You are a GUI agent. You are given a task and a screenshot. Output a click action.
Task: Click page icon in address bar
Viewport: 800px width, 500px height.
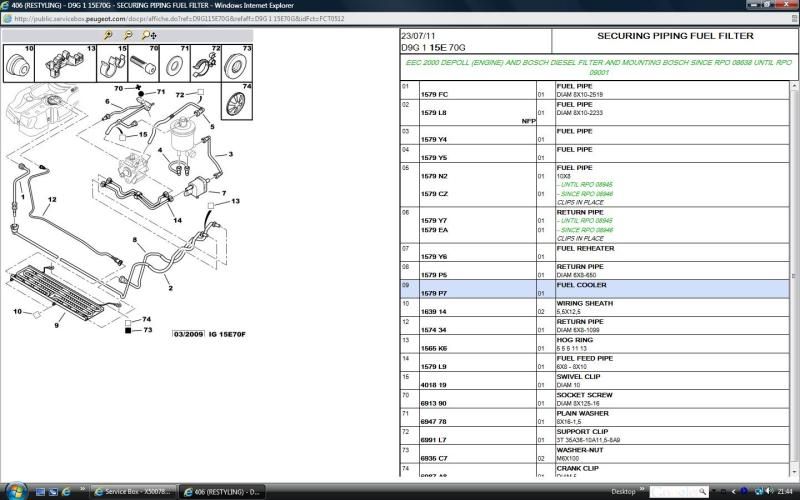click(7, 19)
